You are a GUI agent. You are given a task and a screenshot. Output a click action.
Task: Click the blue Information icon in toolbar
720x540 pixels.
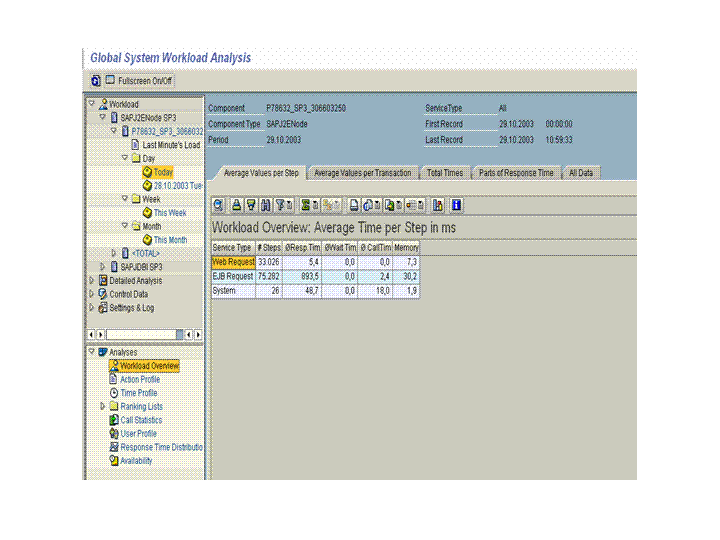[456, 205]
